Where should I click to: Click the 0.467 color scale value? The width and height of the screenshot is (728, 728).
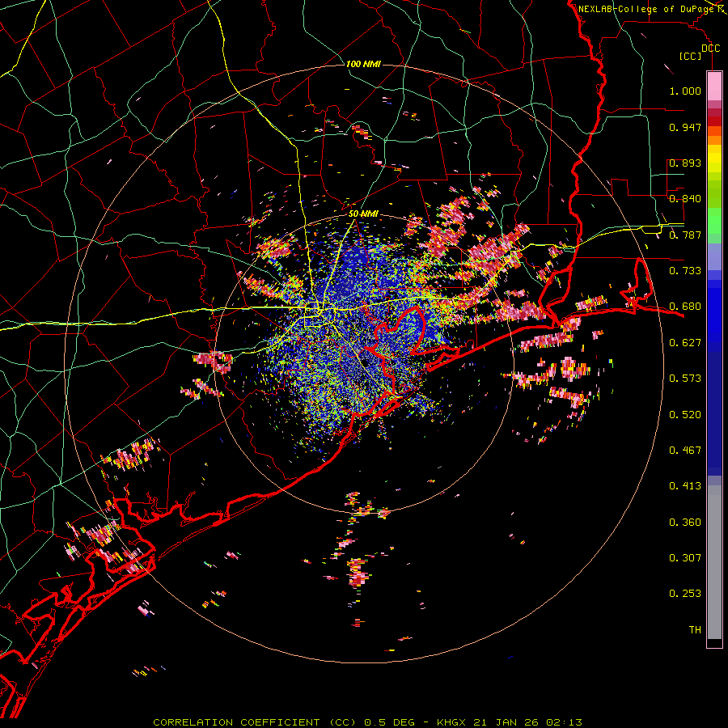click(685, 451)
